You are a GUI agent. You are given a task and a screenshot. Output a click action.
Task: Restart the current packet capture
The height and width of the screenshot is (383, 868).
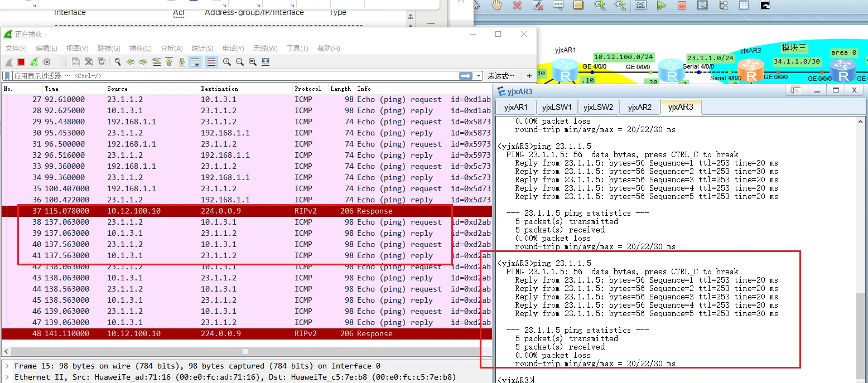pyautogui.click(x=34, y=62)
